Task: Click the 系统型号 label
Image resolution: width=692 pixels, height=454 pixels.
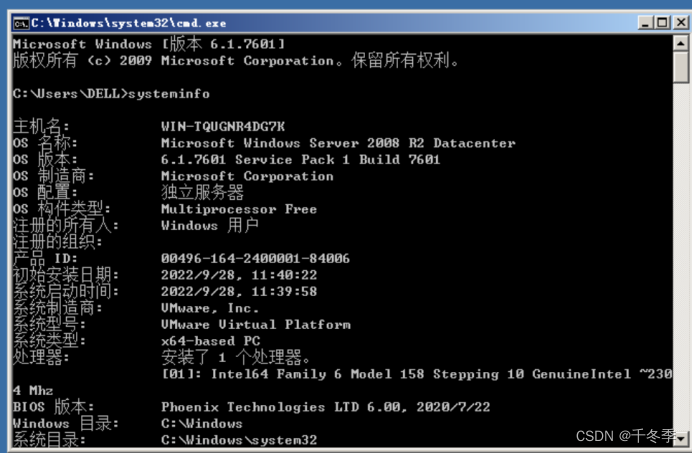Action: click(x=49, y=325)
